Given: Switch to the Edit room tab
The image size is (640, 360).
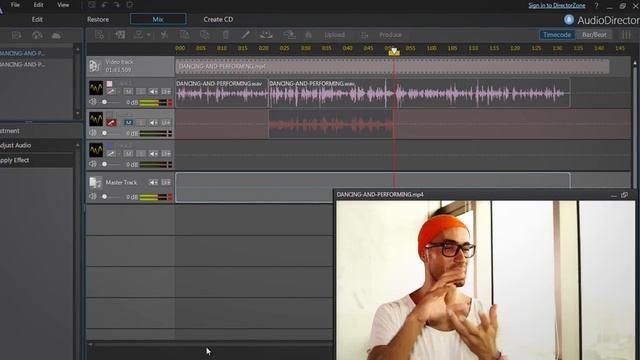Looking at the screenshot, I should [x=37, y=20].
